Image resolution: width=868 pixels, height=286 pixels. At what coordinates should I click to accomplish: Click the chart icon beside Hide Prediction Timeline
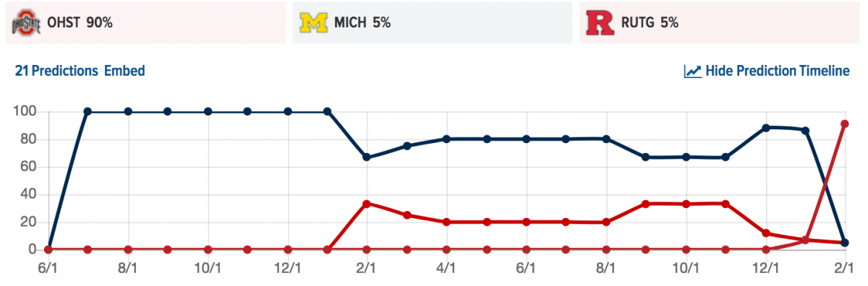coord(692,71)
